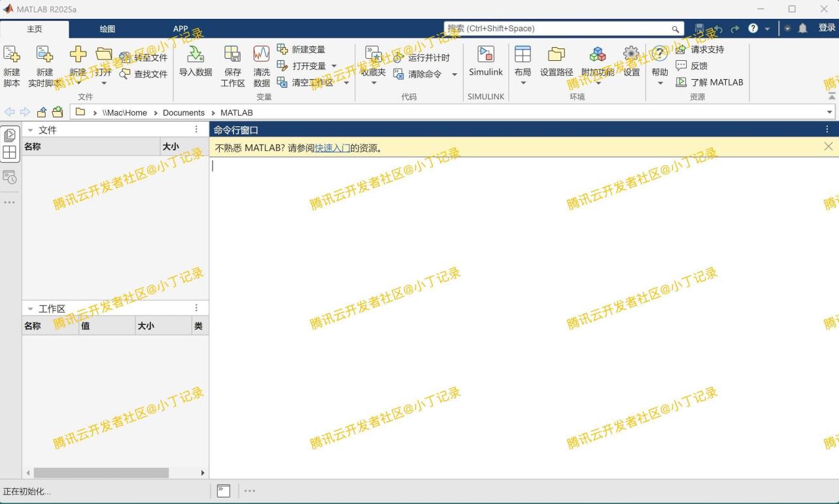Switch to the 绘图 tab
The image size is (839, 504).
point(107,29)
